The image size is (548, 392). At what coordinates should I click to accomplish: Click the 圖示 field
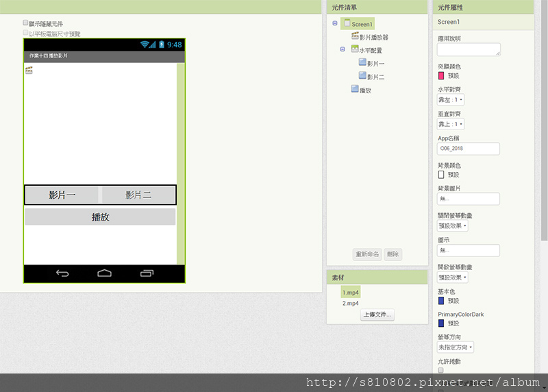coord(469,250)
